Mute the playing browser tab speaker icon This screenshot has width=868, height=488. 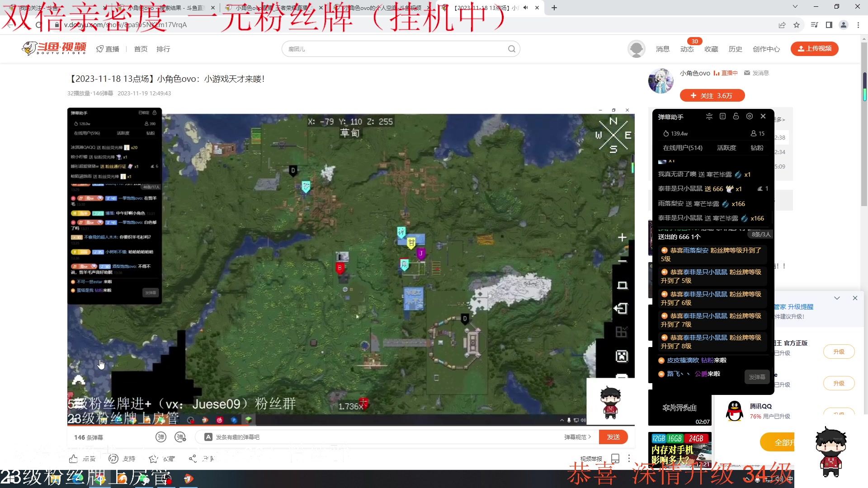pos(525,7)
